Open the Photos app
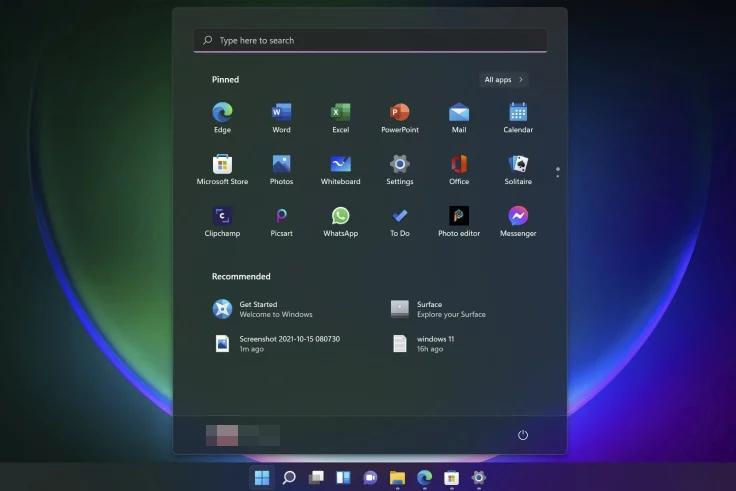The image size is (736, 491). coord(281,169)
